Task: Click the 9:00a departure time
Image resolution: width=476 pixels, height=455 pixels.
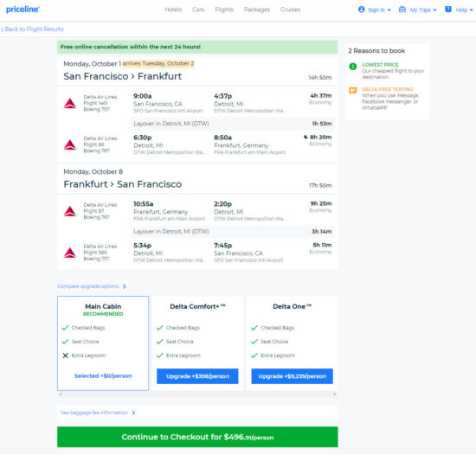Action: click(143, 96)
